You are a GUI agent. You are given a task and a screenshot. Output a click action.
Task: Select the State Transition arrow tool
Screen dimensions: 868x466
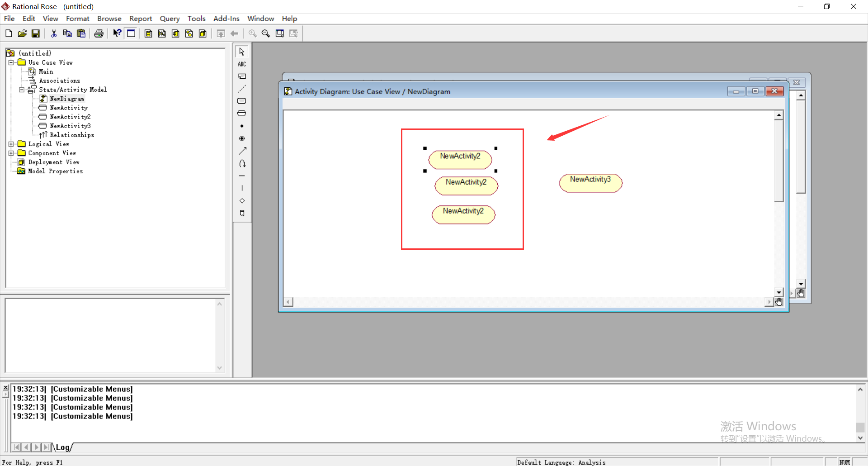tap(242, 151)
